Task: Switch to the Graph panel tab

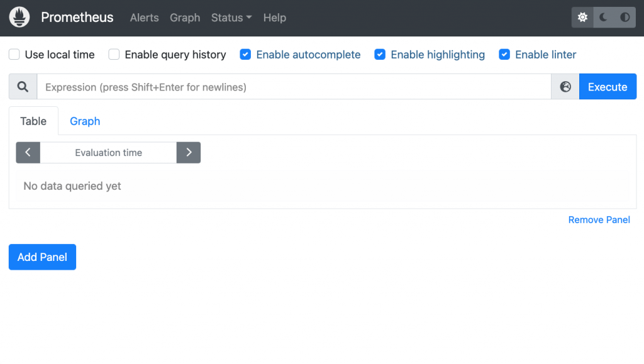Action: click(85, 121)
